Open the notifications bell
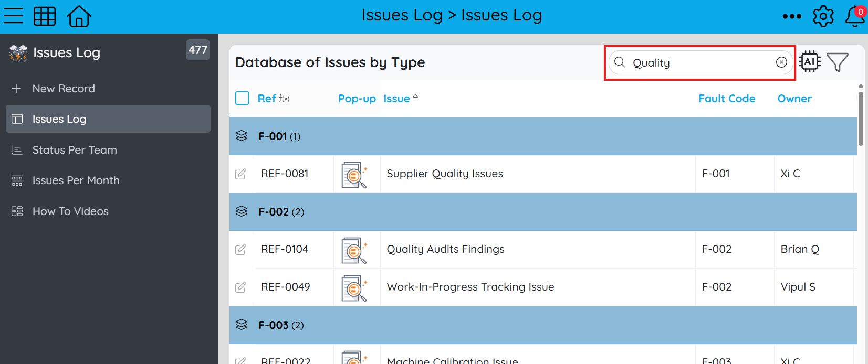This screenshot has width=868, height=364. click(x=855, y=16)
